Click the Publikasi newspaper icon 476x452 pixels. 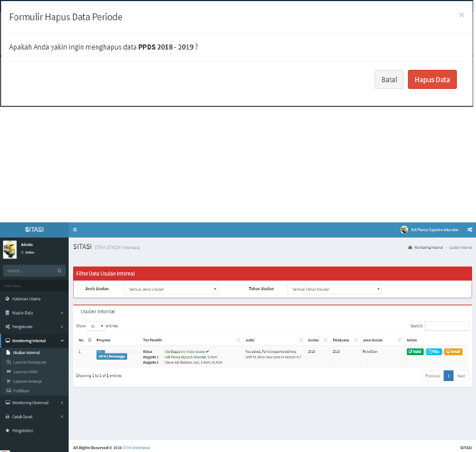pos(9,391)
